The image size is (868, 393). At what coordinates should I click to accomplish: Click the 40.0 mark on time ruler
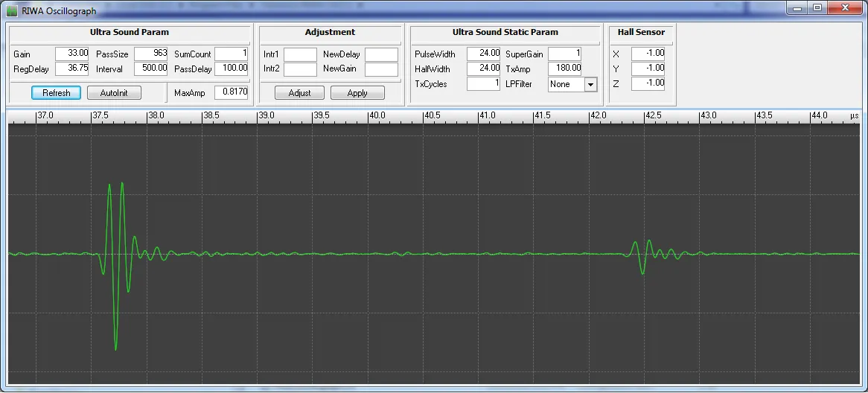(x=377, y=115)
